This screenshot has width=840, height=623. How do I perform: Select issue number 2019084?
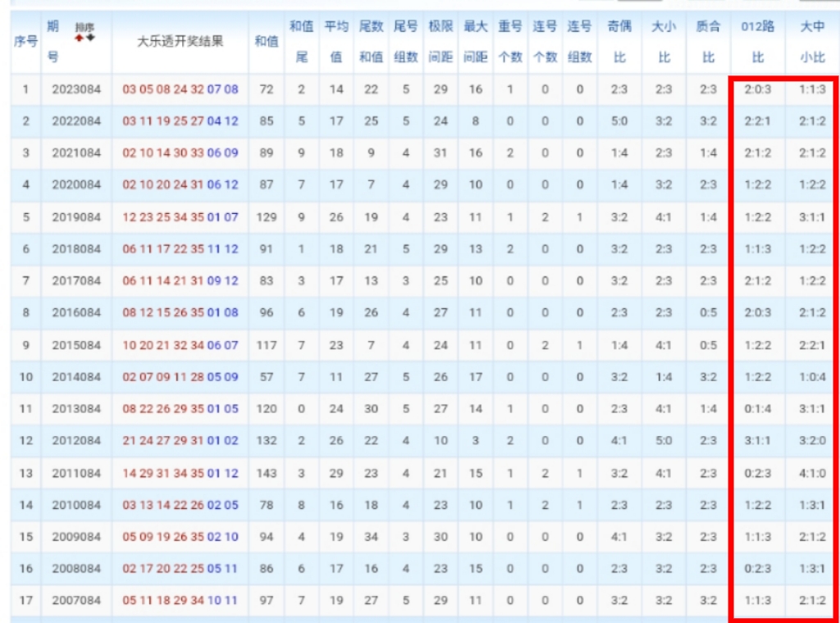click(x=76, y=217)
